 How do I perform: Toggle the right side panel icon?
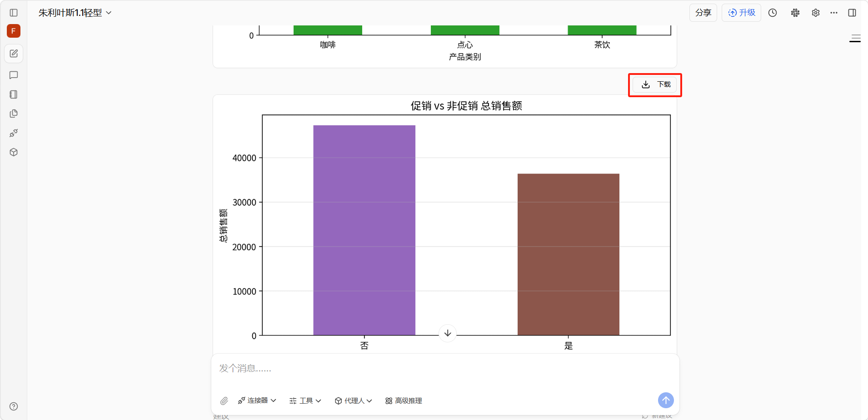coord(852,13)
